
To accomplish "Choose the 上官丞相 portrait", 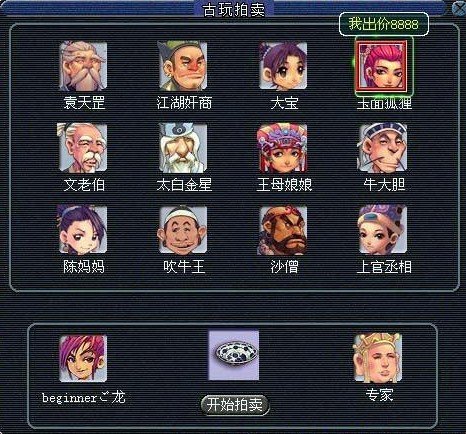I will [x=383, y=230].
